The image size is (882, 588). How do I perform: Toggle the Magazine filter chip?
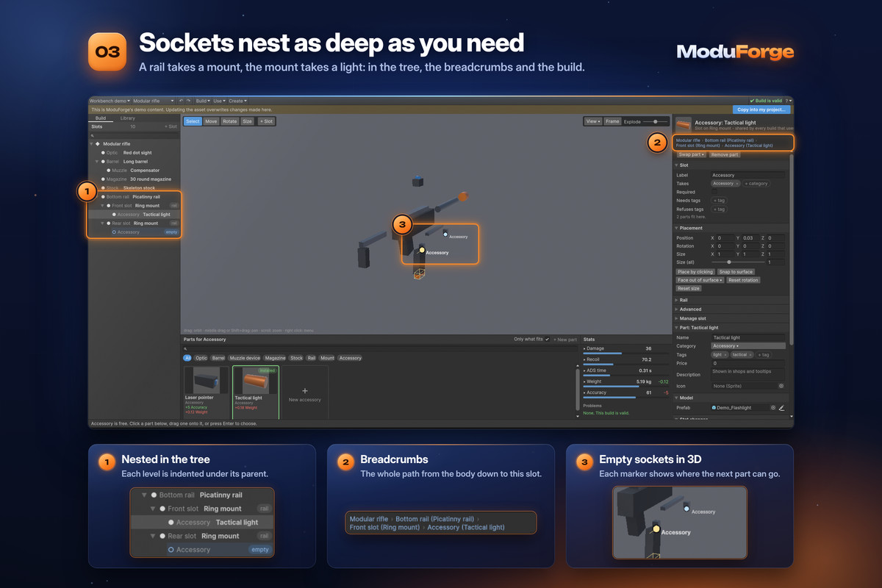pyautogui.click(x=275, y=358)
